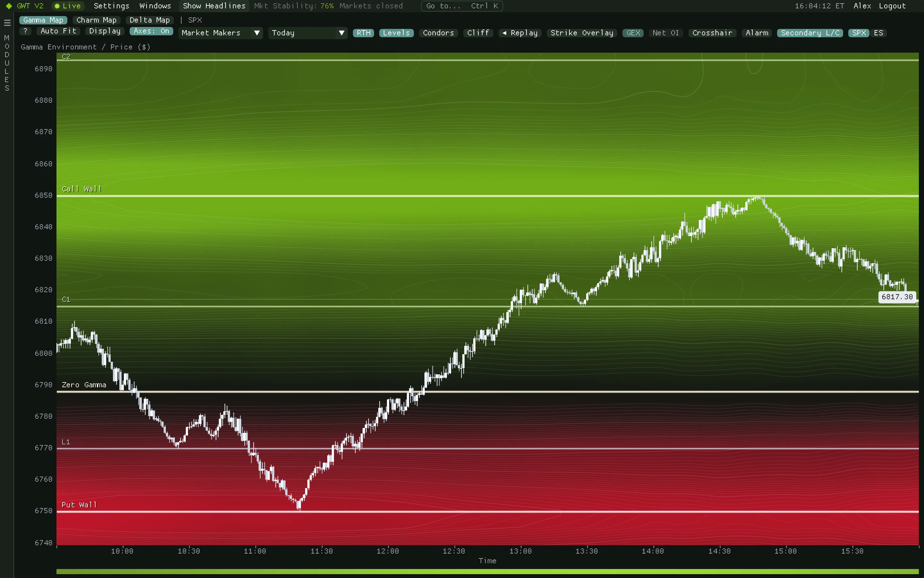Open the Windows menu
Screen dimensions: 924x578
[x=155, y=6]
